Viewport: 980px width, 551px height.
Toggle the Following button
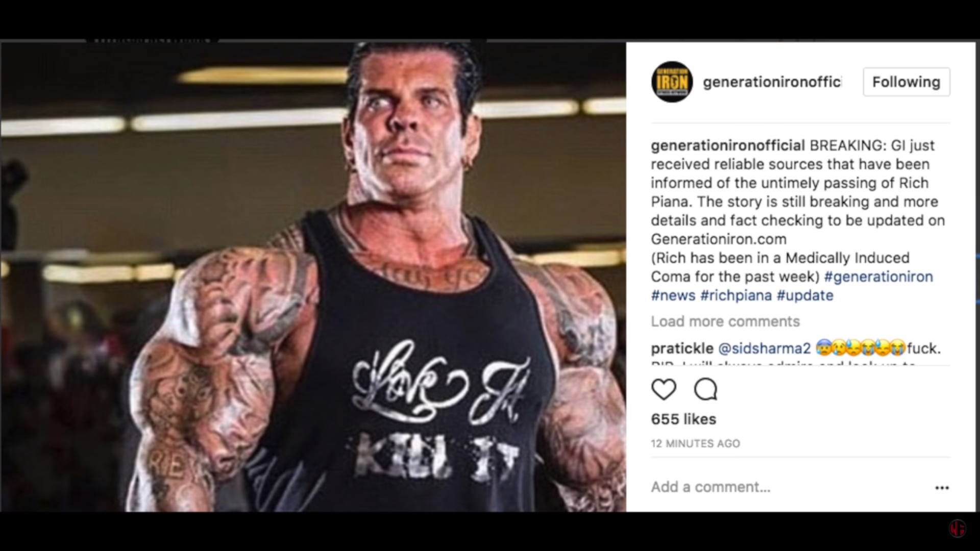[x=906, y=82]
